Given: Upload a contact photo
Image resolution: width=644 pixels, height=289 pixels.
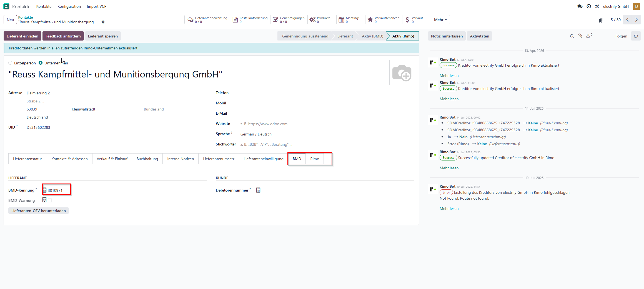Looking at the screenshot, I should point(402,72).
